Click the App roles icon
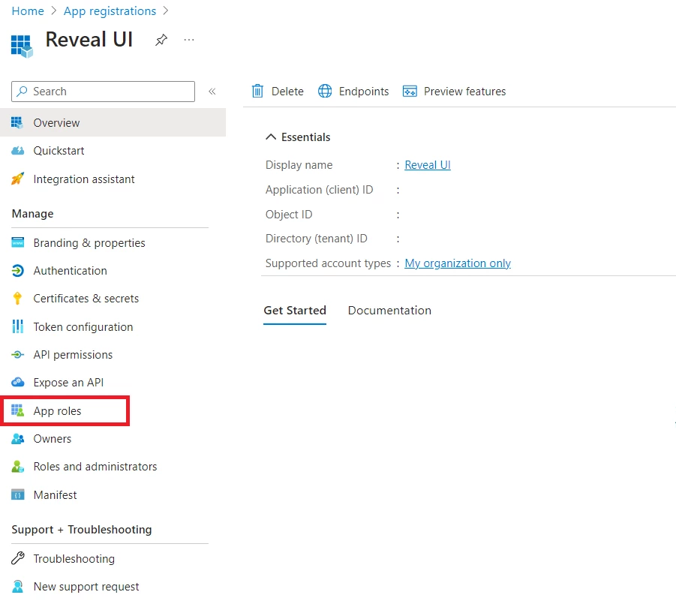676x616 pixels. [17, 410]
